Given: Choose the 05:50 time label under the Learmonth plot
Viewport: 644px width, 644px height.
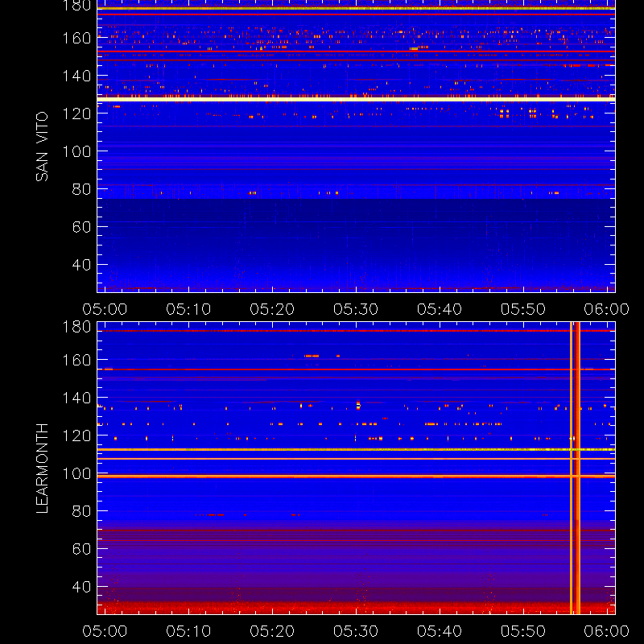Looking at the screenshot, I should tap(523, 631).
